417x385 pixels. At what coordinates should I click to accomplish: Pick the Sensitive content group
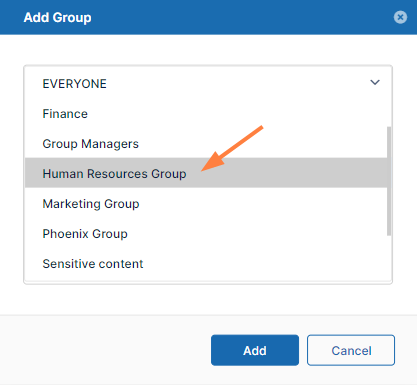(206, 264)
